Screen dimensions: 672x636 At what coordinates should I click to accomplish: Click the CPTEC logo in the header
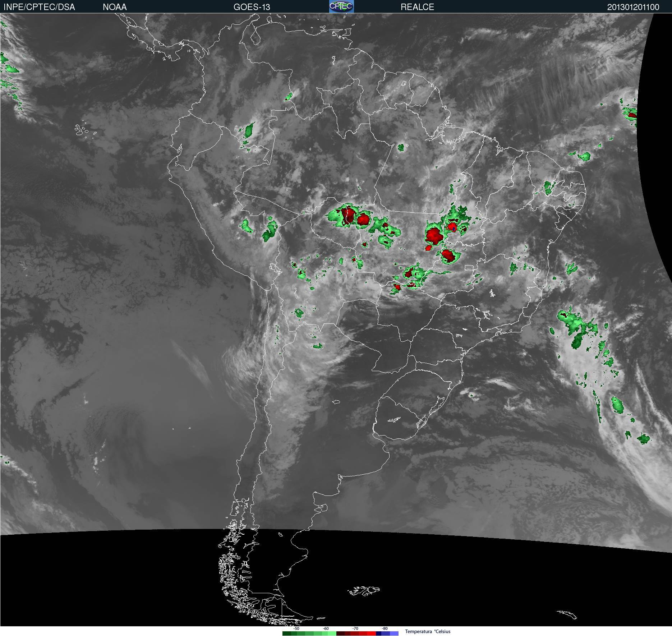click(341, 6)
